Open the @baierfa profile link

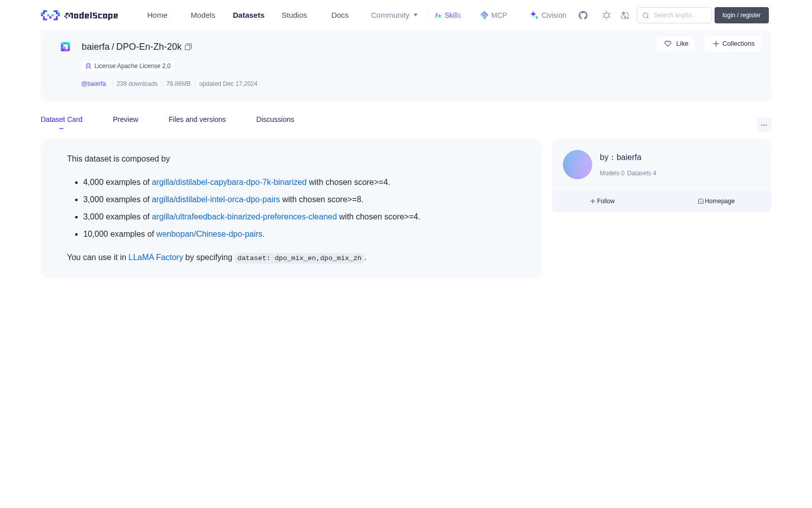[x=93, y=84]
